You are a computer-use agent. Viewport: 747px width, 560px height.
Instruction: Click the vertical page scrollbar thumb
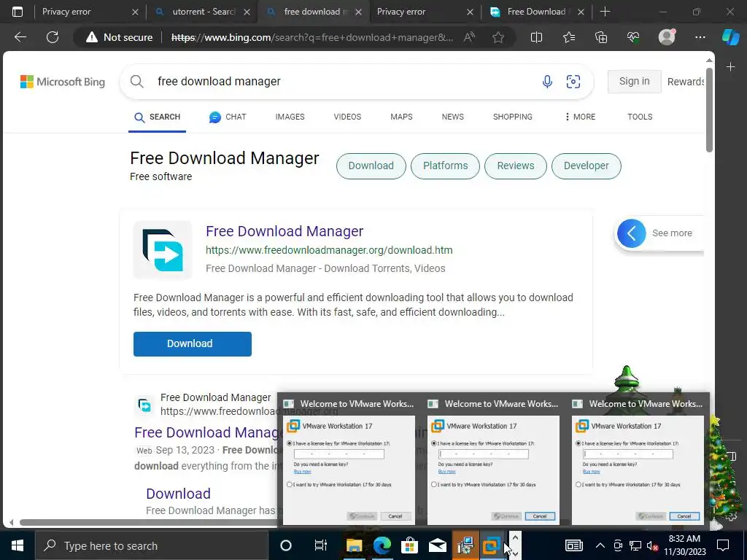click(x=709, y=110)
